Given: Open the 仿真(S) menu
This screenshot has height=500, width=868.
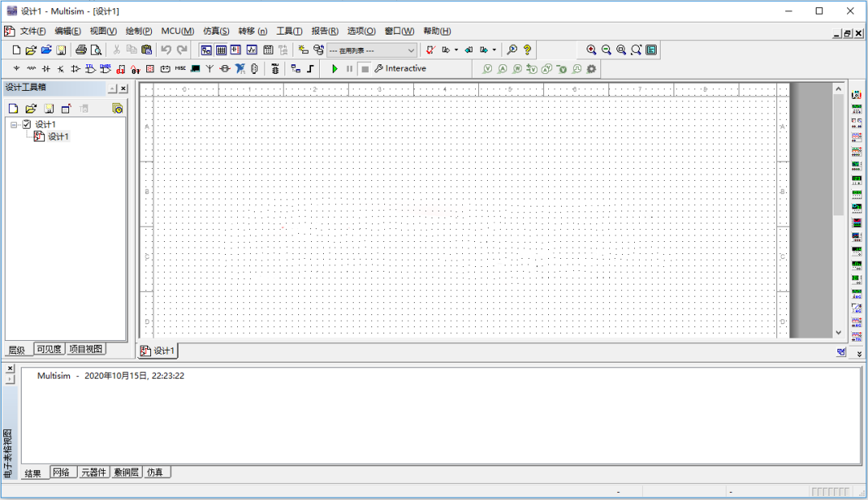Looking at the screenshot, I should click(x=216, y=31).
